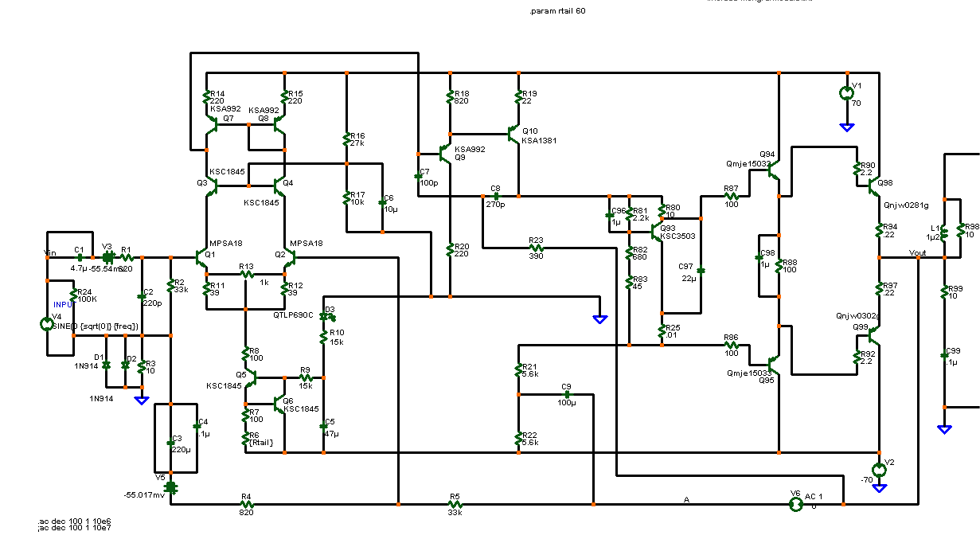This screenshot has width=980, height=547.
Task: Click the '.param rtail 60' directive
Action: [557, 11]
